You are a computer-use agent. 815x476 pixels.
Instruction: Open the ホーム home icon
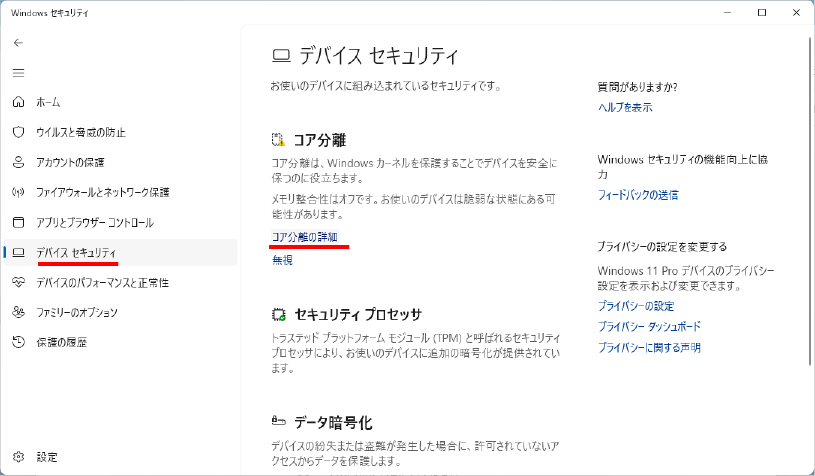(x=19, y=102)
